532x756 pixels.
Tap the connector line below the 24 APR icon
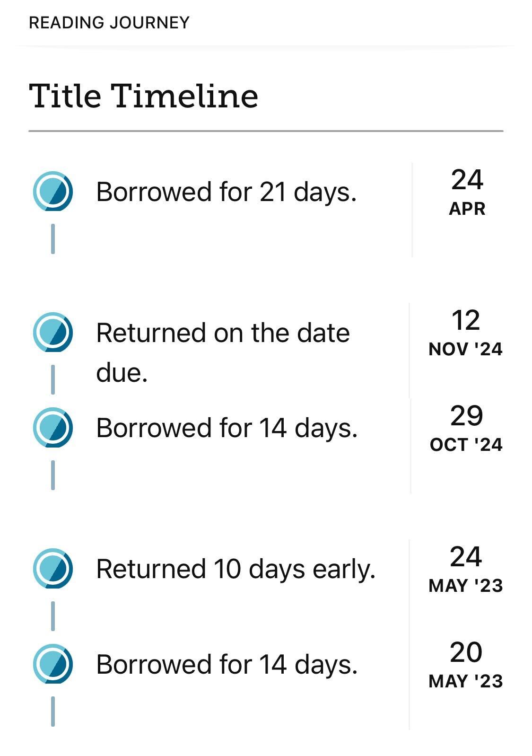[x=53, y=239]
